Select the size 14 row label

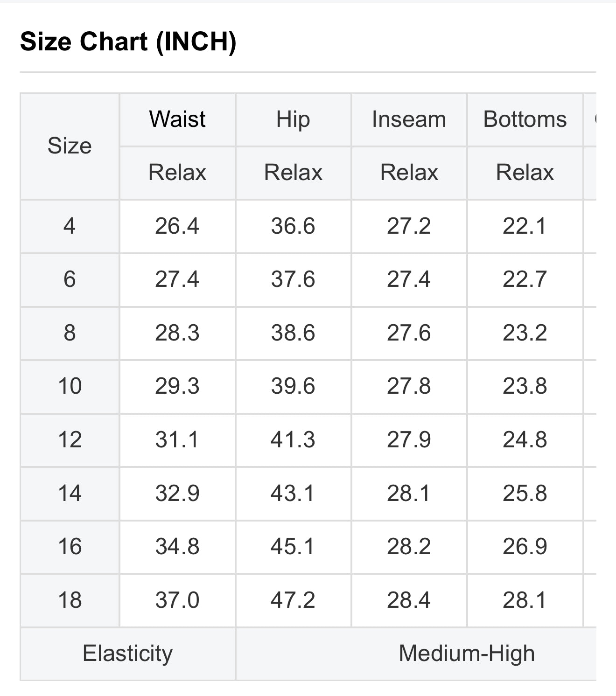pos(70,493)
